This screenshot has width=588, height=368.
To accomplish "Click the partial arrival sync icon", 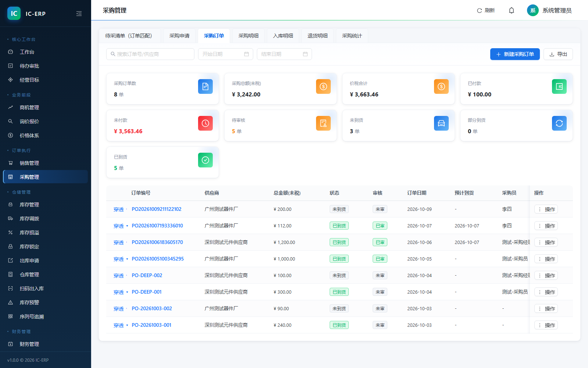I will coord(559,123).
